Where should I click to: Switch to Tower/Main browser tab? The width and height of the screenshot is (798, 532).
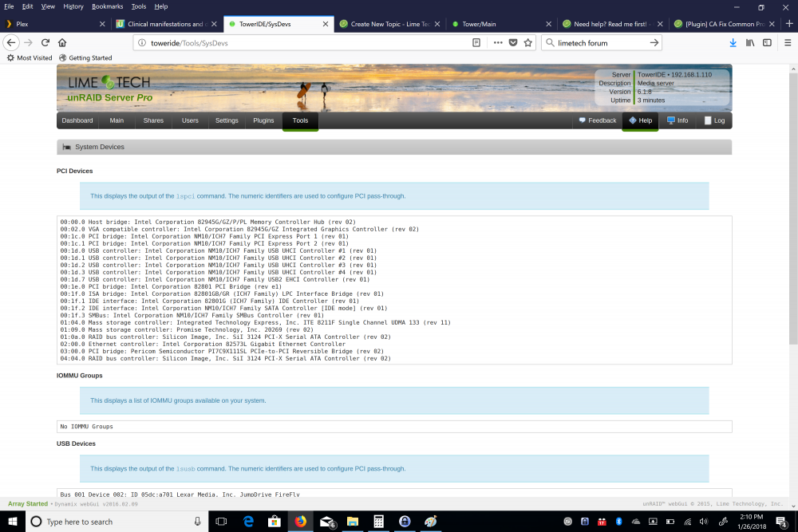pyautogui.click(x=501, y=24)
